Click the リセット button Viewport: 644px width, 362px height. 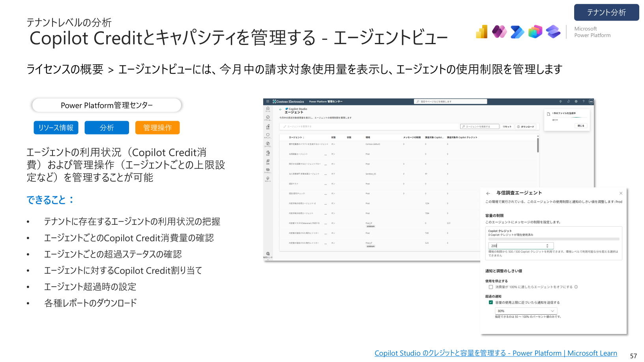click(507, 127)
